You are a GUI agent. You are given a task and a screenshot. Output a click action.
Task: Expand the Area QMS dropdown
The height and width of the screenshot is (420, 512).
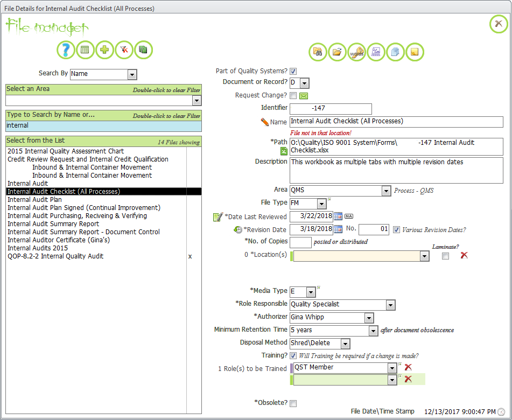coord(386,191)
